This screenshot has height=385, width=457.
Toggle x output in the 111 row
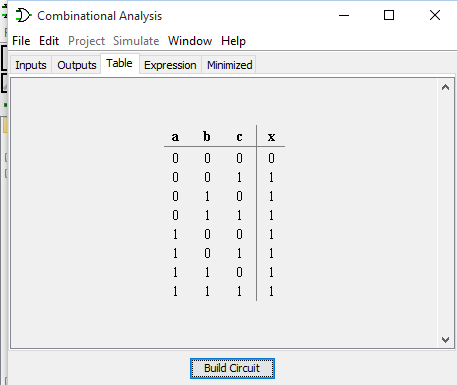pyautogui.click(x=271, y=291)
